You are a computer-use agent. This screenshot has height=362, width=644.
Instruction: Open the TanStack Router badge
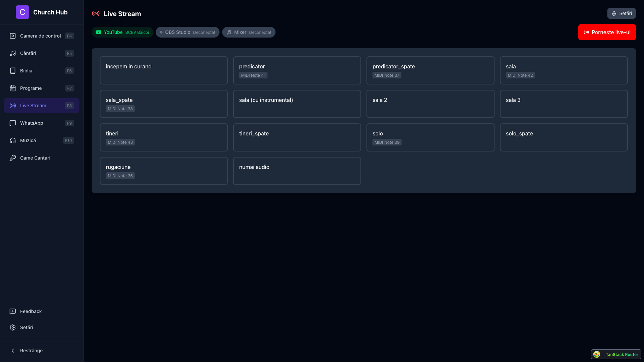[616, 354]
